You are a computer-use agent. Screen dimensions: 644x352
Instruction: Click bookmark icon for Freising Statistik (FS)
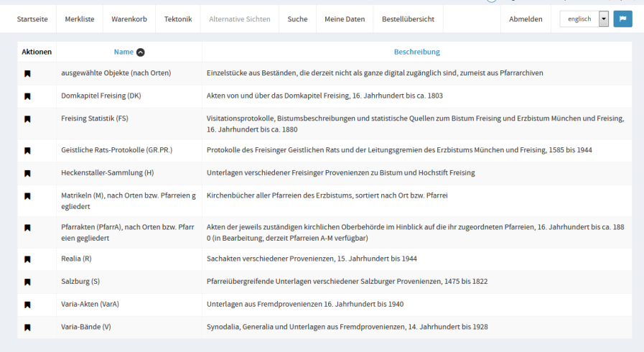(x=28, y=119)
